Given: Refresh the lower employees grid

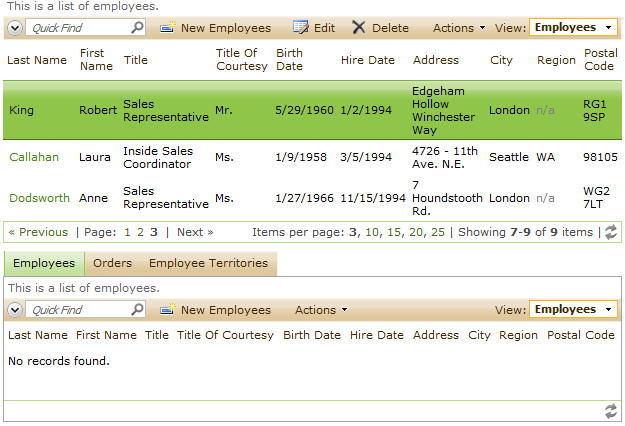Looking at the screenshot, I should (611, 411).
